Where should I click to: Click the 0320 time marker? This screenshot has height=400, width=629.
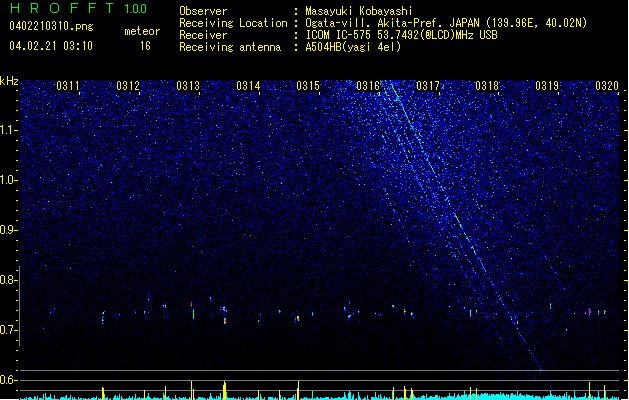[x=607, y=86]
